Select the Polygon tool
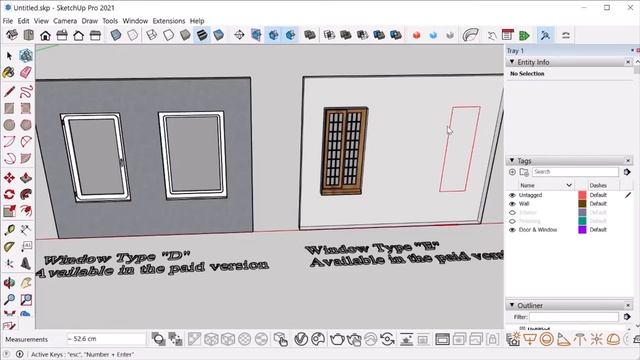The width and height of the screenshot is (640, 360). (x=26, y=125)
